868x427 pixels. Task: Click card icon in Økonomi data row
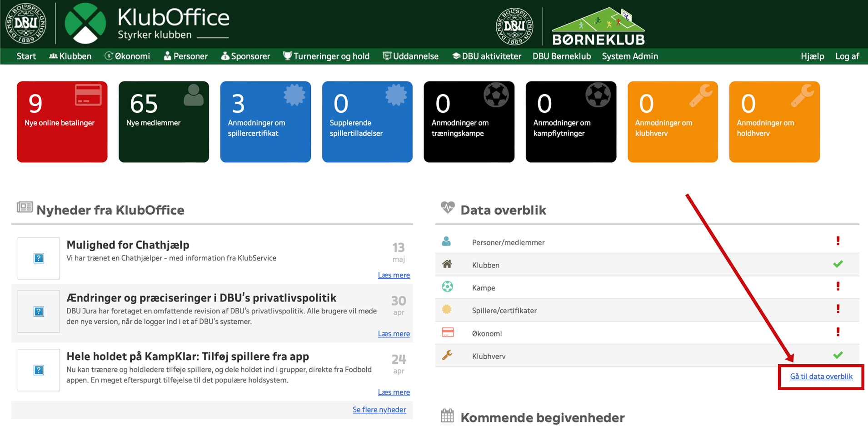[x=448, y=332]
